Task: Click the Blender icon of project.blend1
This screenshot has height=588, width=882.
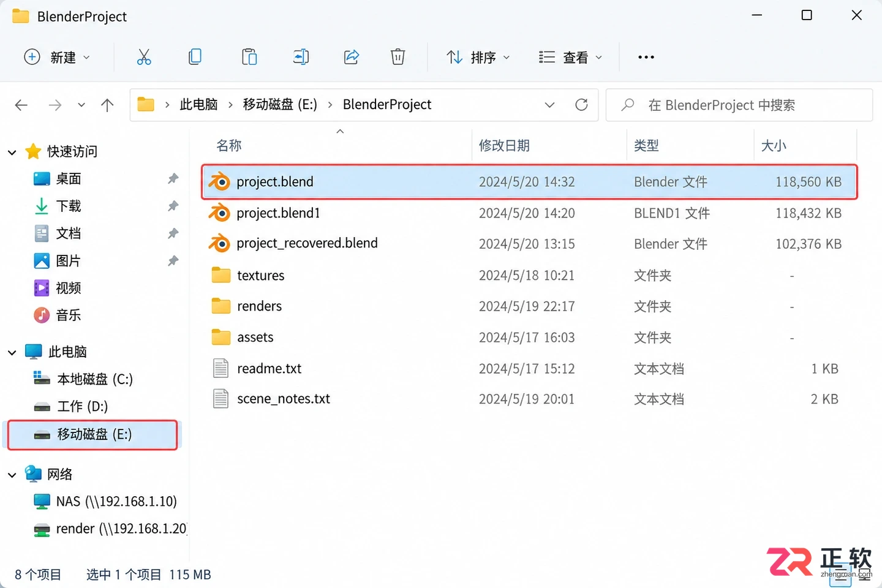Action: coord(219,213)
